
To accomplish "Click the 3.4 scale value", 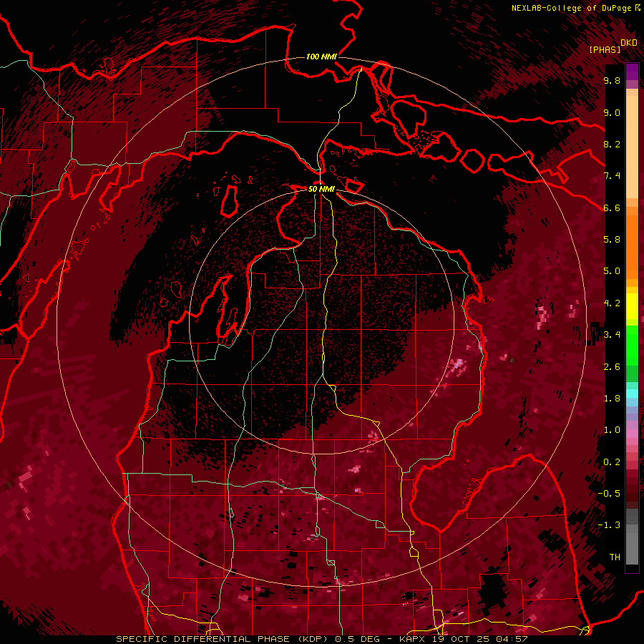I will pyautogui.click(x=612, y=335).
